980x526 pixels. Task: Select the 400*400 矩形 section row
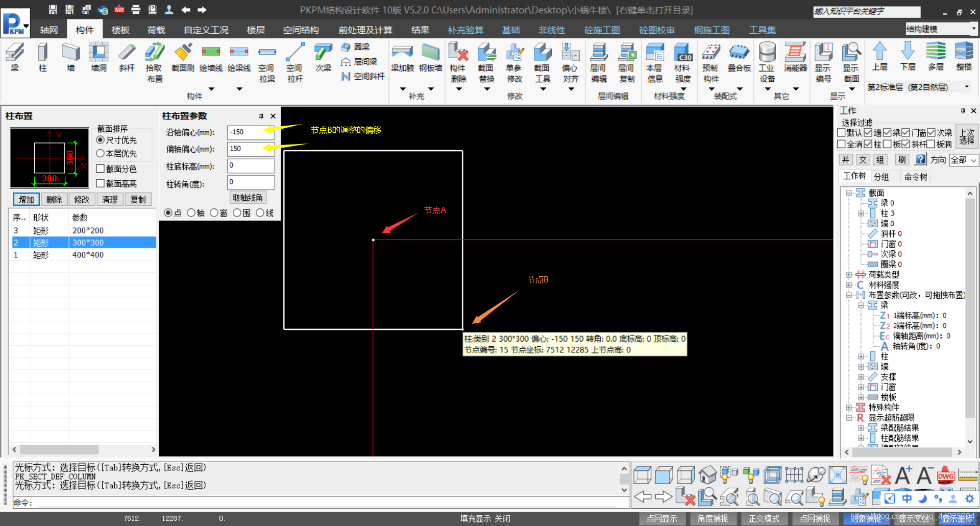coord(84,254)
